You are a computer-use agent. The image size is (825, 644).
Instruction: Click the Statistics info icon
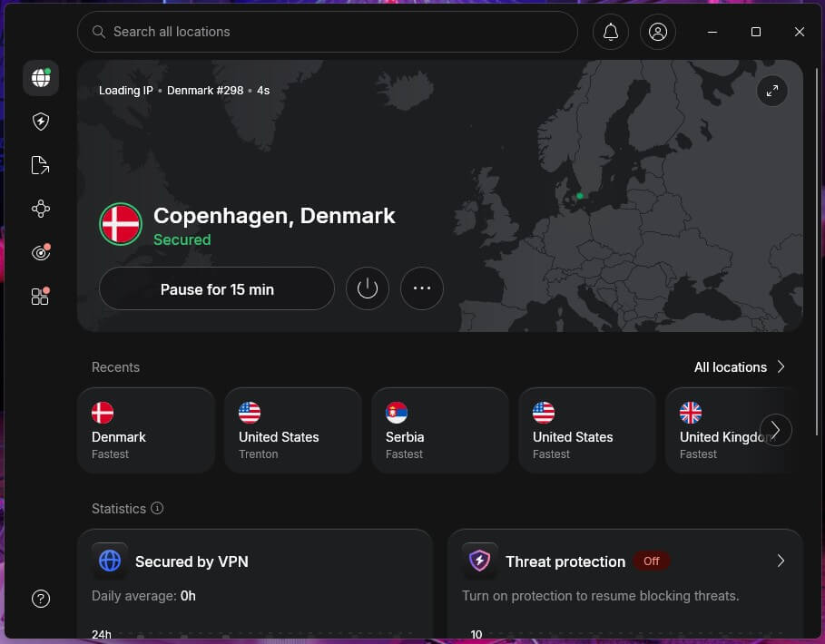pos(157,508)
